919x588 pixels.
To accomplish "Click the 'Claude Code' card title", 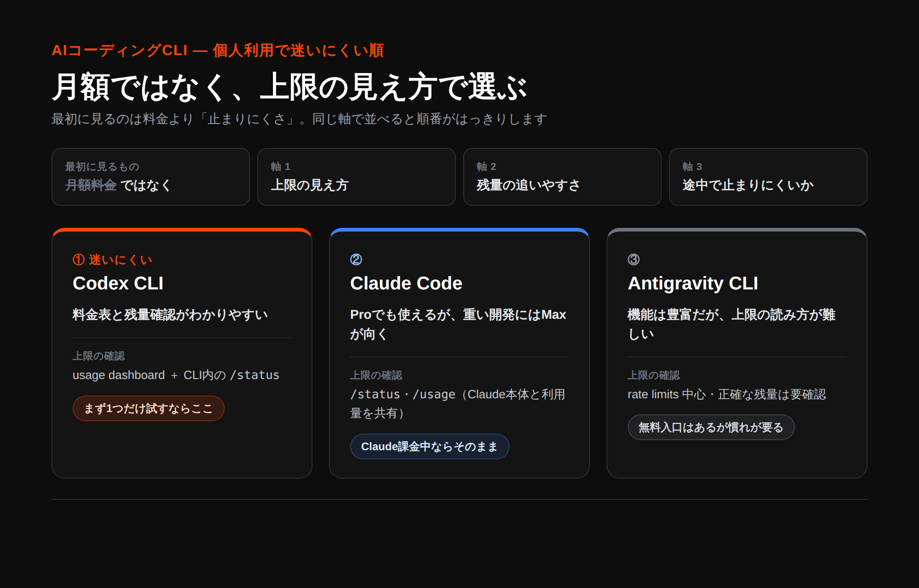I will click(406, 283).
